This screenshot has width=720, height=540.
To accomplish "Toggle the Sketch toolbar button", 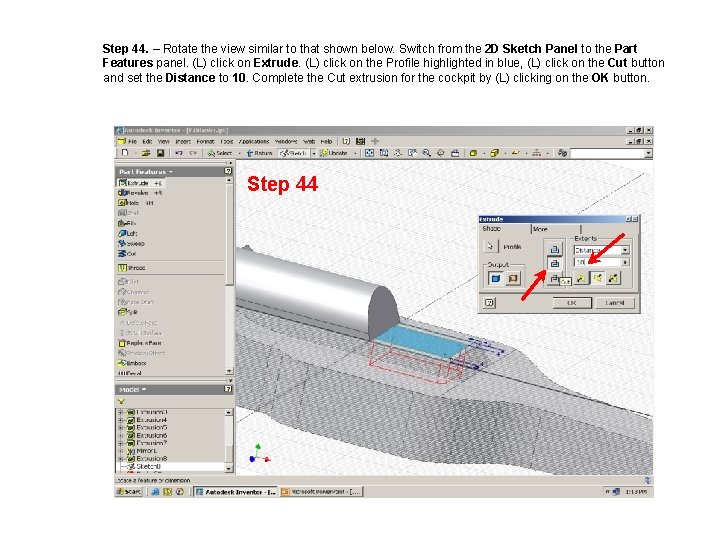I will 294,153.
